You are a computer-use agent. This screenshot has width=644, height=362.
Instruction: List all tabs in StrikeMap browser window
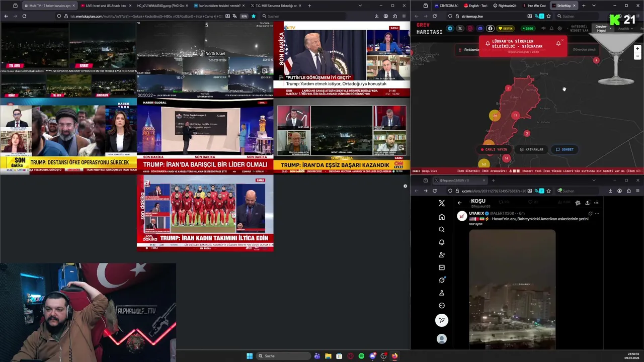click(x=594, y=6)
